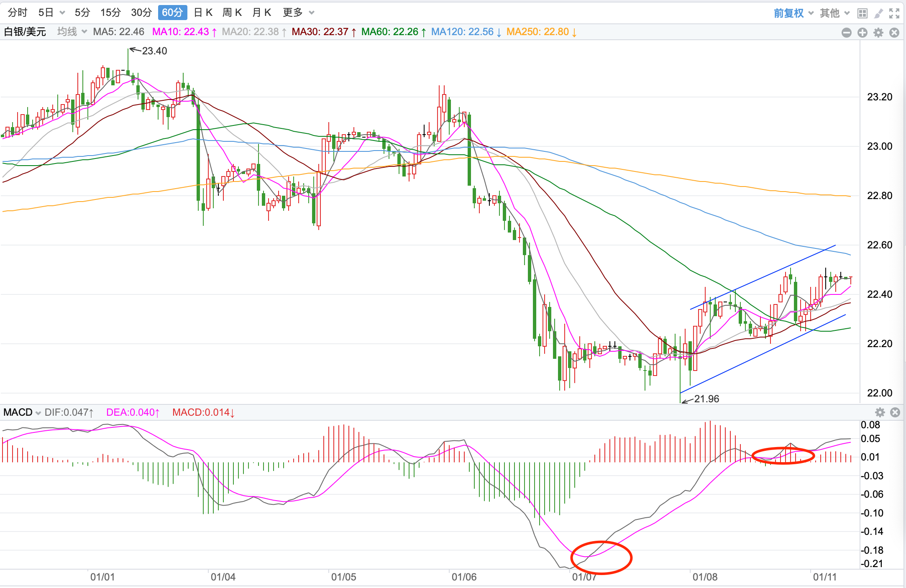The width and height of the screenshot is (906, 588).
Task: Select the drawing pen tool icon
Action: click(878, 13)
